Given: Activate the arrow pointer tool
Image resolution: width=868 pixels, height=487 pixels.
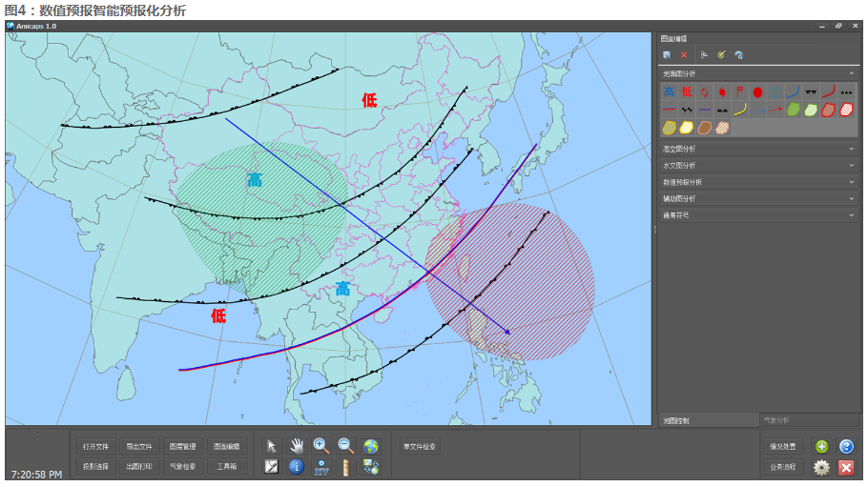Looking at the screenshot, I should (271, 446).
